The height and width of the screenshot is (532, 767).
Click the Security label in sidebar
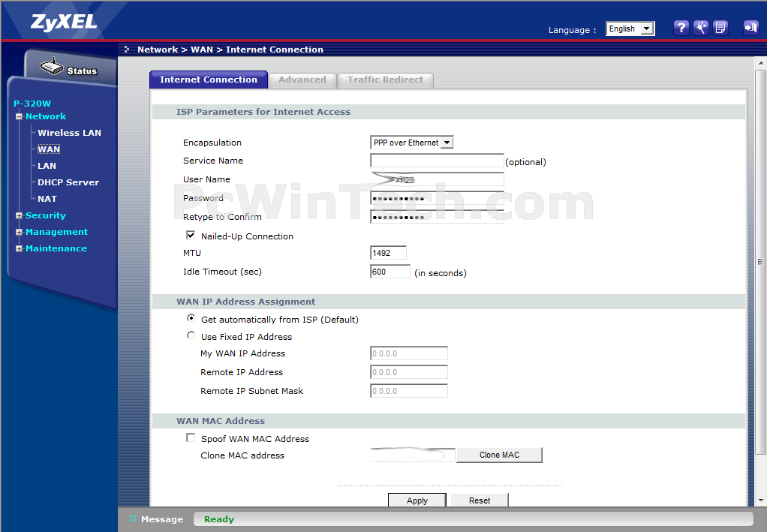pyautogui.click(x=46, y=215)
